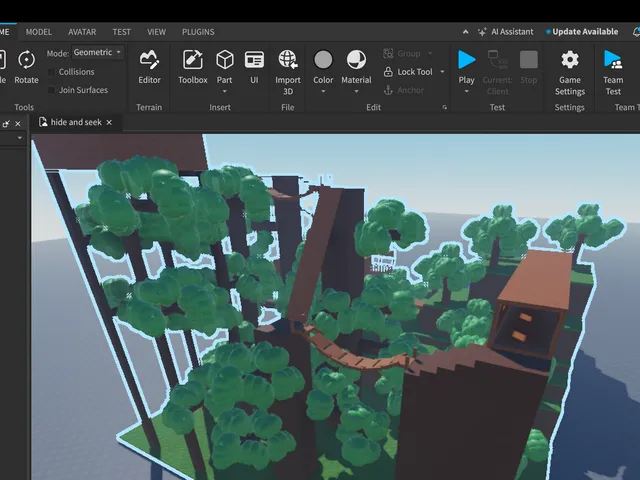Toggle the Collisions checkbox
Image resolution: width=640 pixels, height=480 pixels.
pos(51,72)
